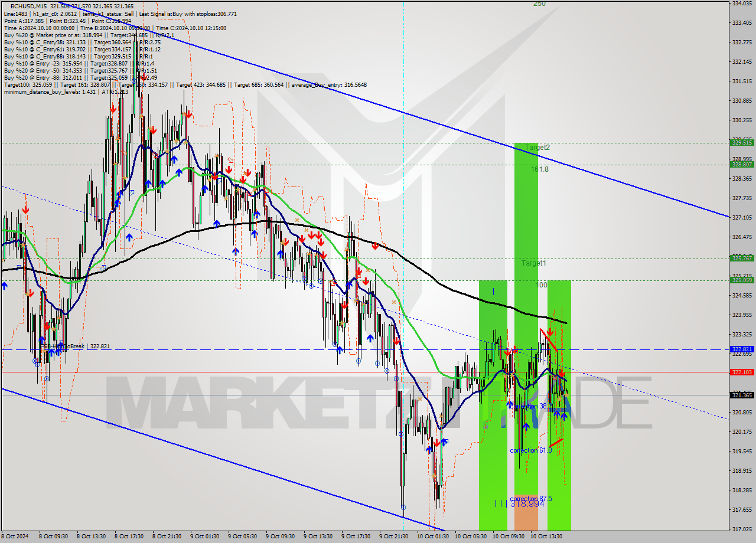Click the blue 322.821 price tag
The height and width of the screenshot is (543, 756).
tap(742, 349)
